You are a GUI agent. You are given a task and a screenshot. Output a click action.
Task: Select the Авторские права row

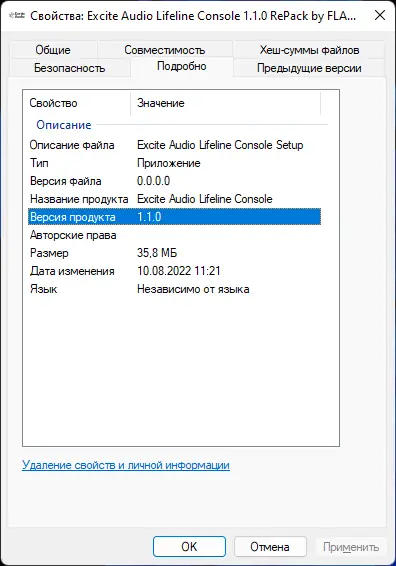174,235
